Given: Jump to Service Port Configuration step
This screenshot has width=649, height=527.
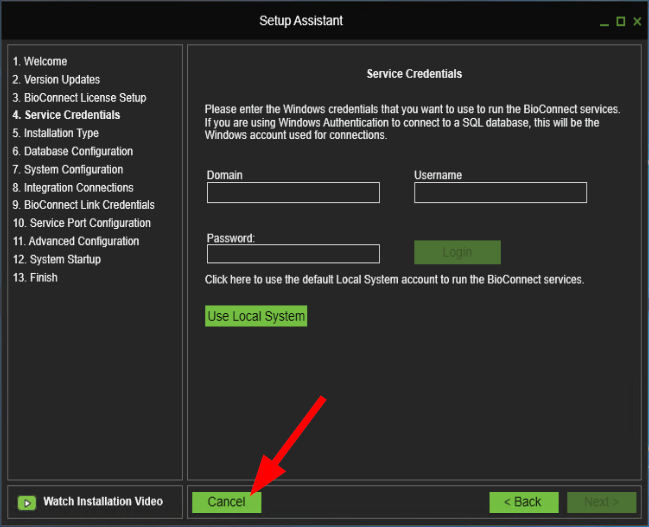Looking at the screenshot, I should click(81, 223).
